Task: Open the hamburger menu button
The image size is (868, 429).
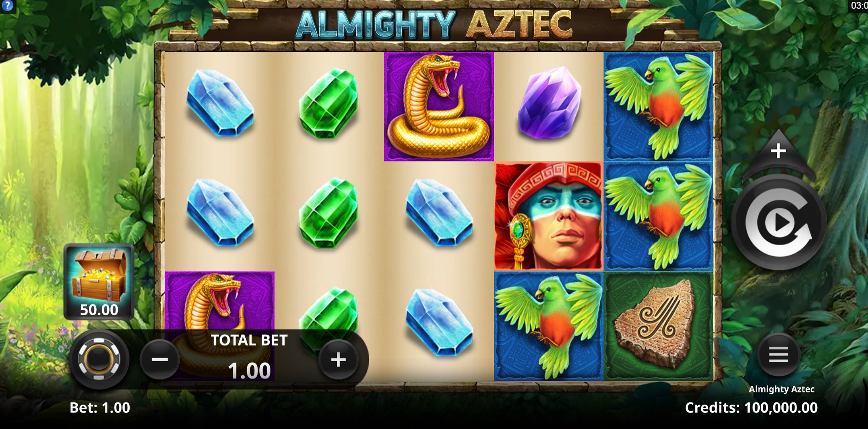Action: click(x=779, y=355)
